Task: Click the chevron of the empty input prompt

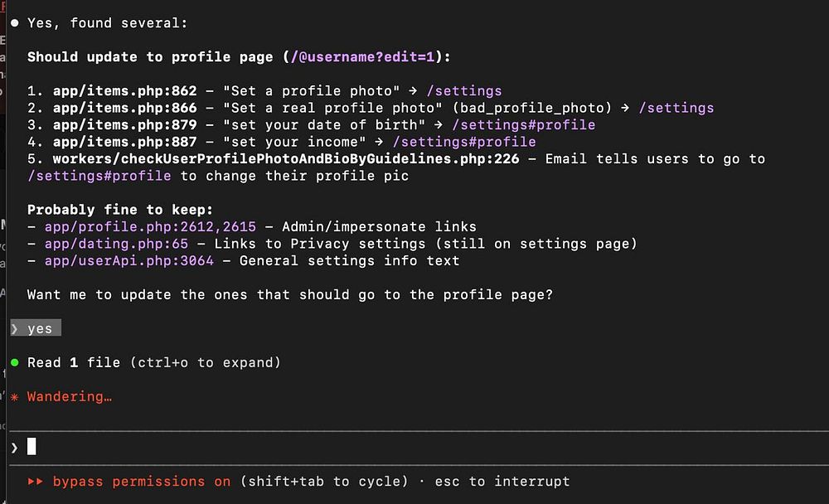Action: 15,448
